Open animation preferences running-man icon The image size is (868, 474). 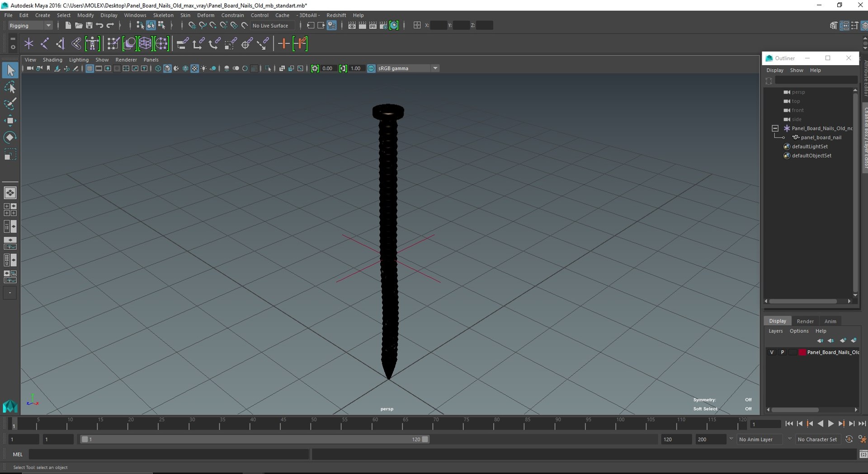coord(862,439)
